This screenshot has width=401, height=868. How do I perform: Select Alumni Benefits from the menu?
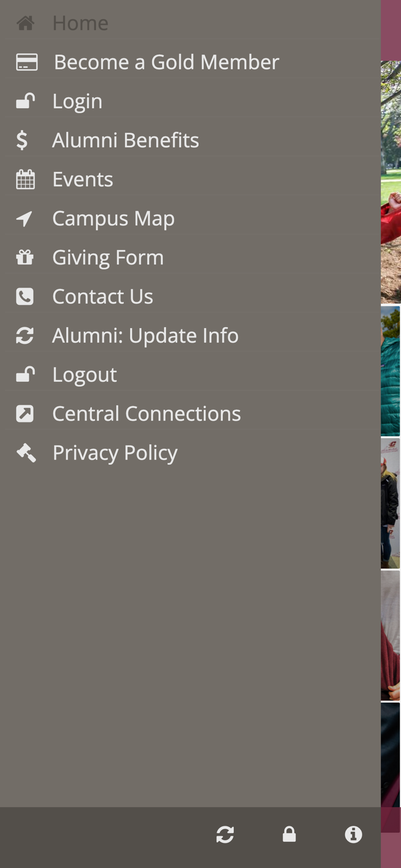pyautogui.click(x=125, y=139)
